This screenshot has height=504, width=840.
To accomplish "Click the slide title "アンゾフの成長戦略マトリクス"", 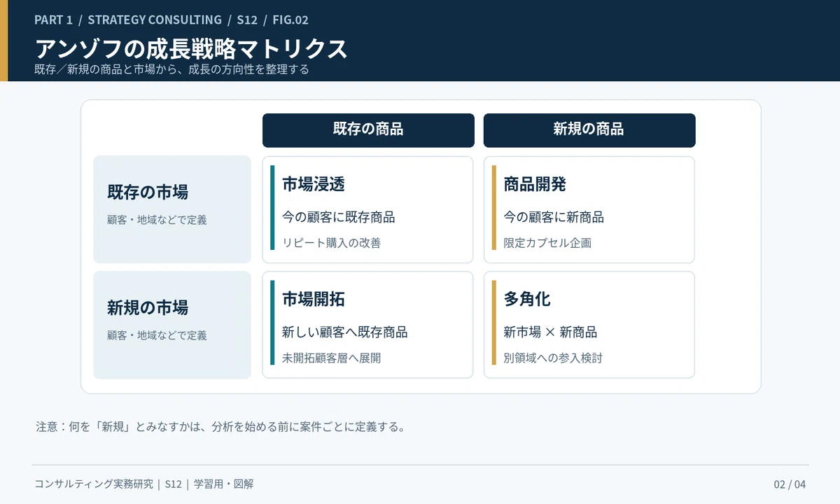I will click(191, 48).
